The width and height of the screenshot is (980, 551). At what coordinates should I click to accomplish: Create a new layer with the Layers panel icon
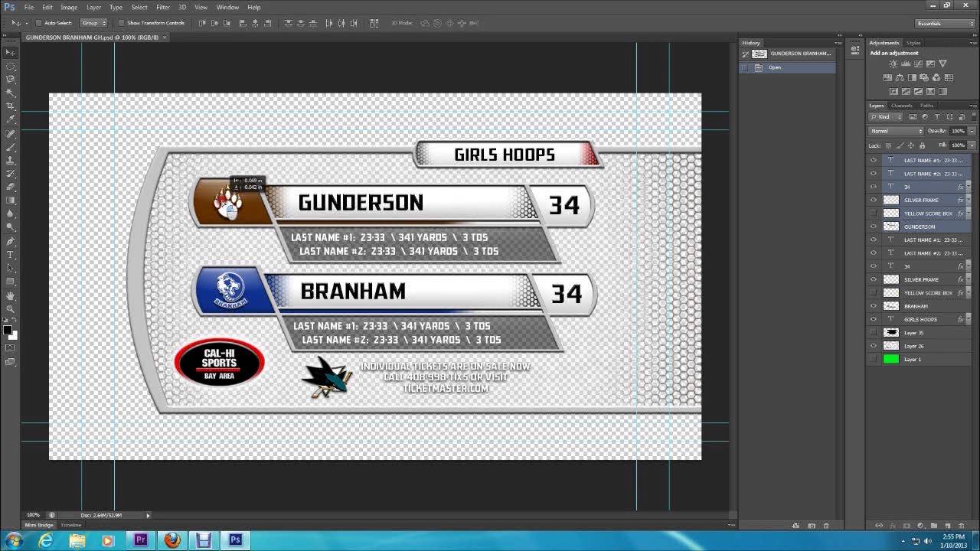pos(946,526)
